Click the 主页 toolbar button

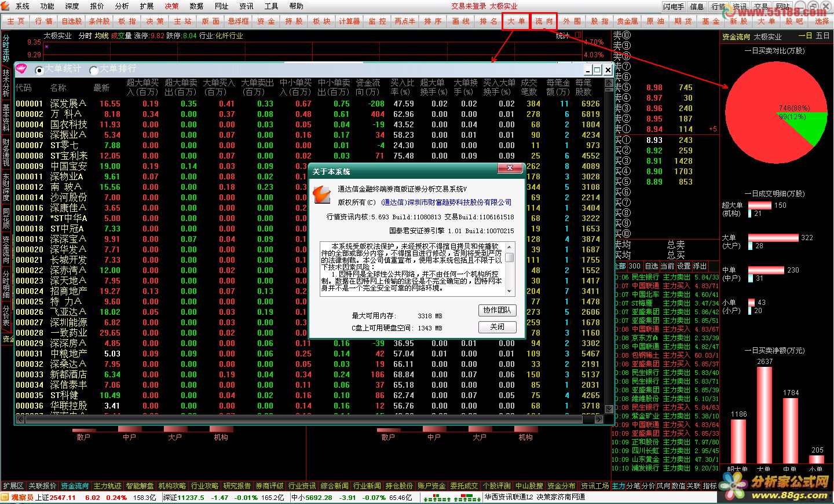[x=16, y=21]
